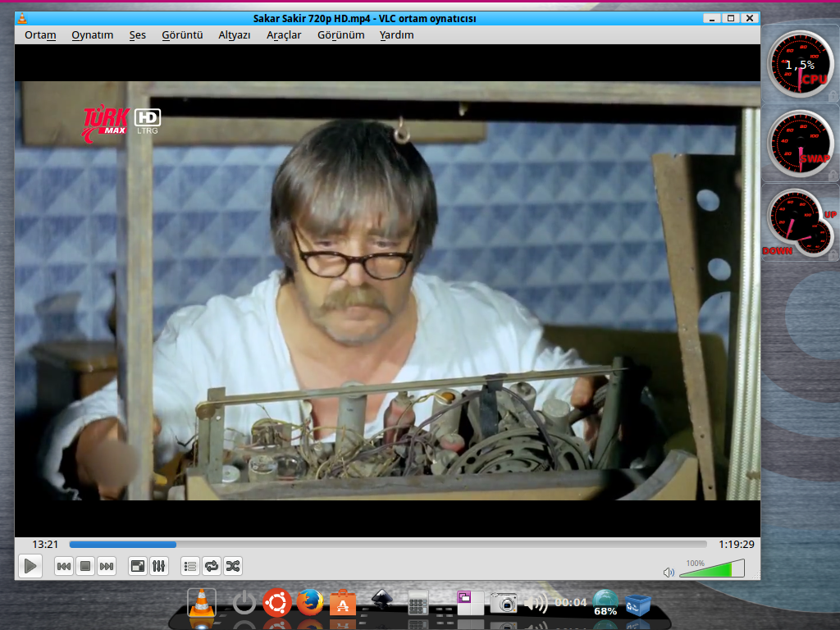Click the elapsed time 13:21 label
This screenshot has height=630, width=840.
point(45,544)
